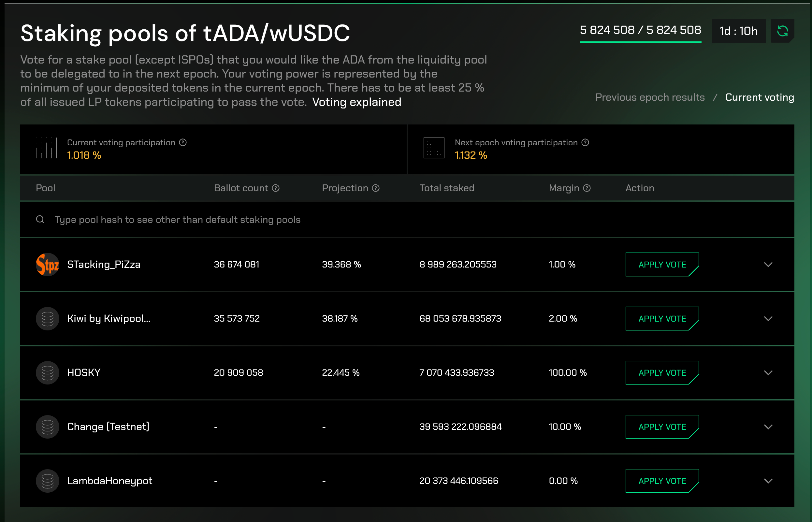Select the STacking_PiZza pool name
Viewport: 812px width, 522px height.
tap(104, 264)
